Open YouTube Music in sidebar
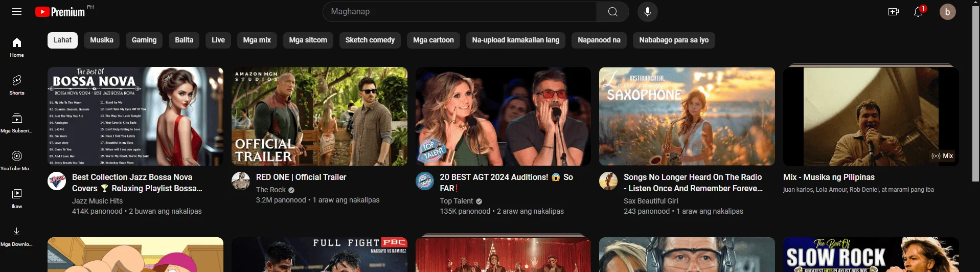The image size is (980, 272). point(17,161)
